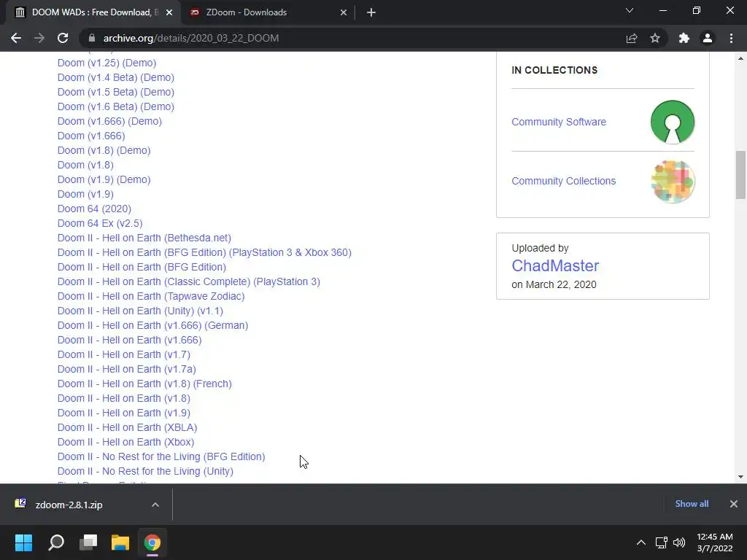Click 'Doom II - Hell on Earth (Classic Complete) (PlayStation 3)'

189,282
